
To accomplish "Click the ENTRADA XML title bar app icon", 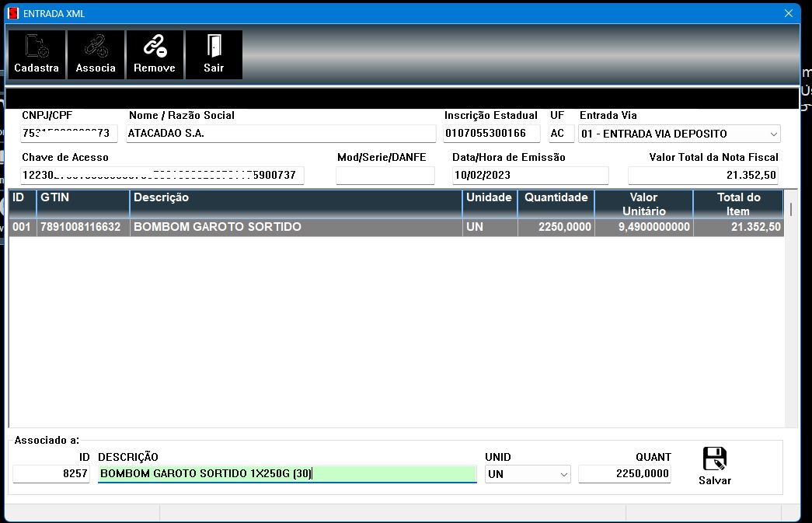I will click(x=12, y=13).
